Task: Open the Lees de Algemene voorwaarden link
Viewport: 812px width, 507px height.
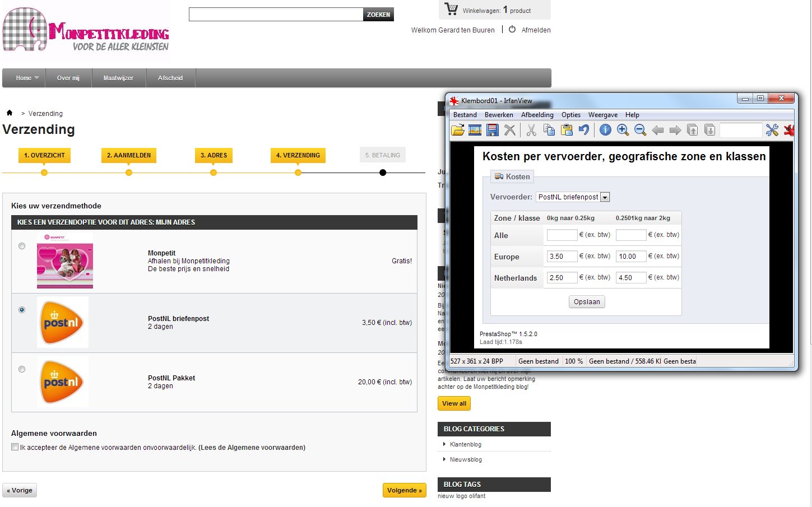Action: (252, 448)
